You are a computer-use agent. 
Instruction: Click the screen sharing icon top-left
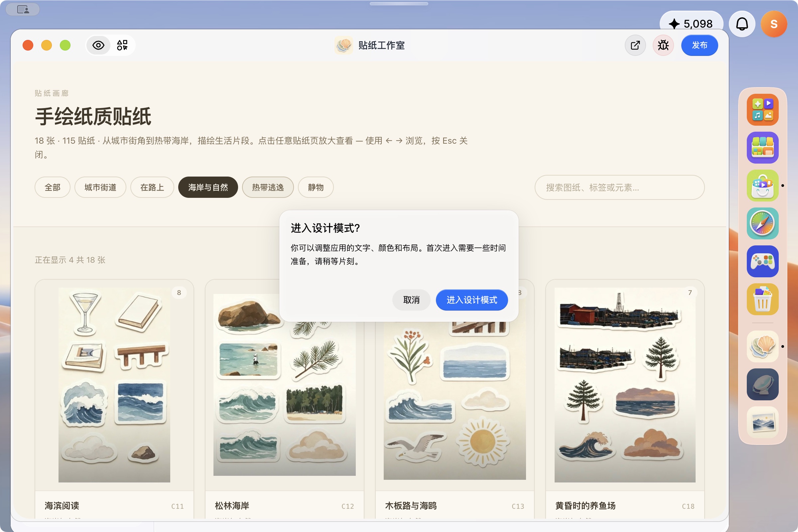coord(23,10)
